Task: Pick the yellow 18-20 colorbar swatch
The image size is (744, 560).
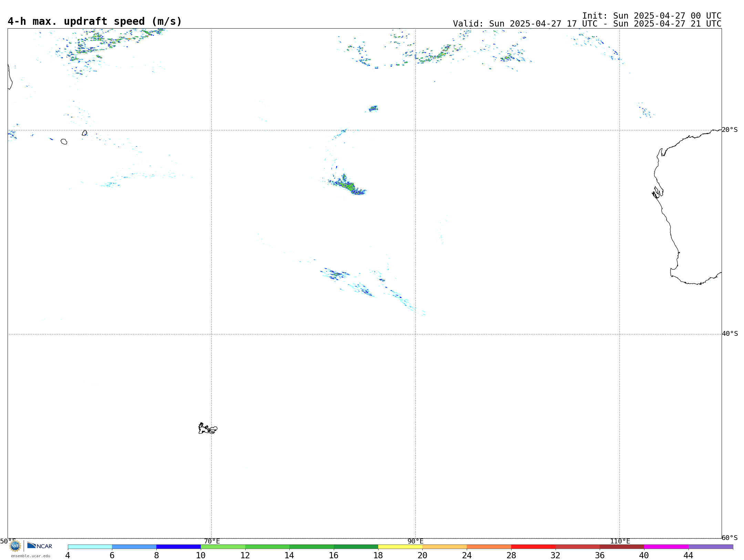Action: [400, 547]
